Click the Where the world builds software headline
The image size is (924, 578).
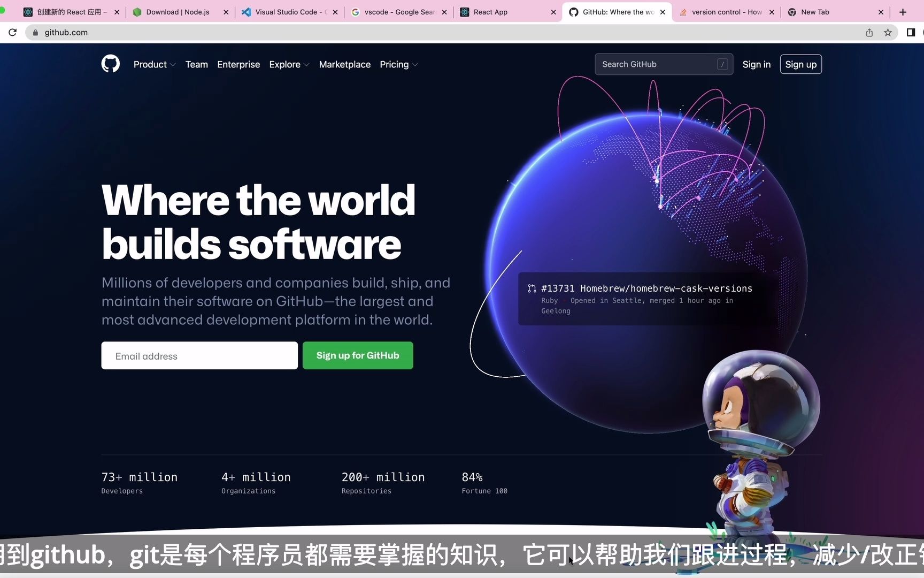[258, 222]
